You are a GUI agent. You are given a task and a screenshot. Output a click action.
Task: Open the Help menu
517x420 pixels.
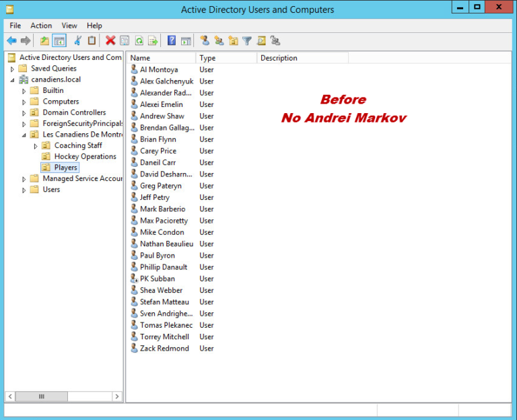click(94, 26)
